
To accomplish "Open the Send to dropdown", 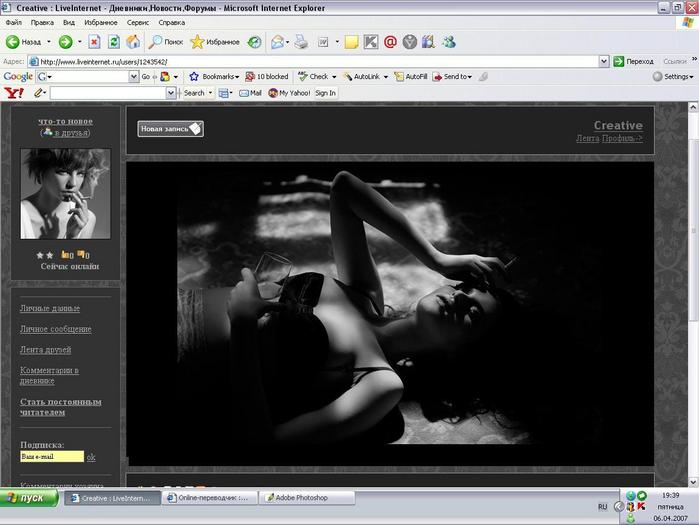I will coord(452,77).
